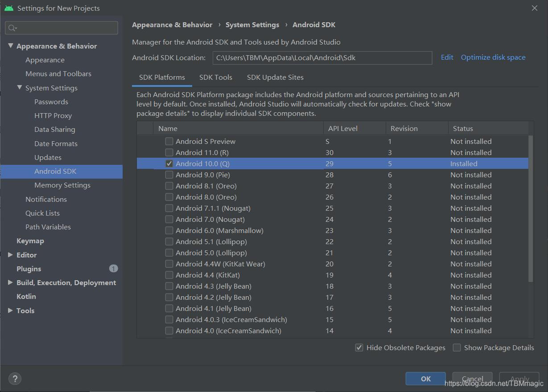The height and width of the screenshot is (392, 548).
Task: Select Appearance in settings tree
Action: coord(45,60)
